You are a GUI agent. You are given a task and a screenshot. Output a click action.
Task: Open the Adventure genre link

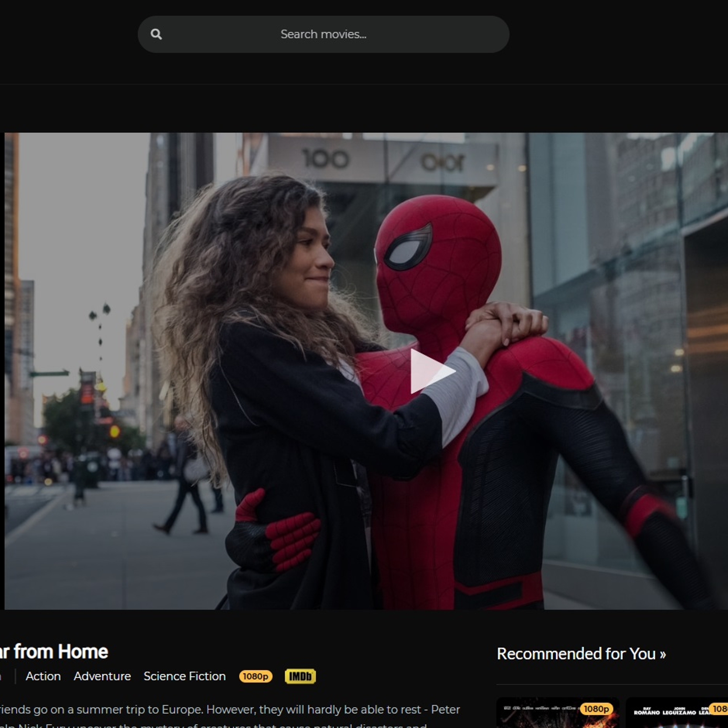click(102, 676)
